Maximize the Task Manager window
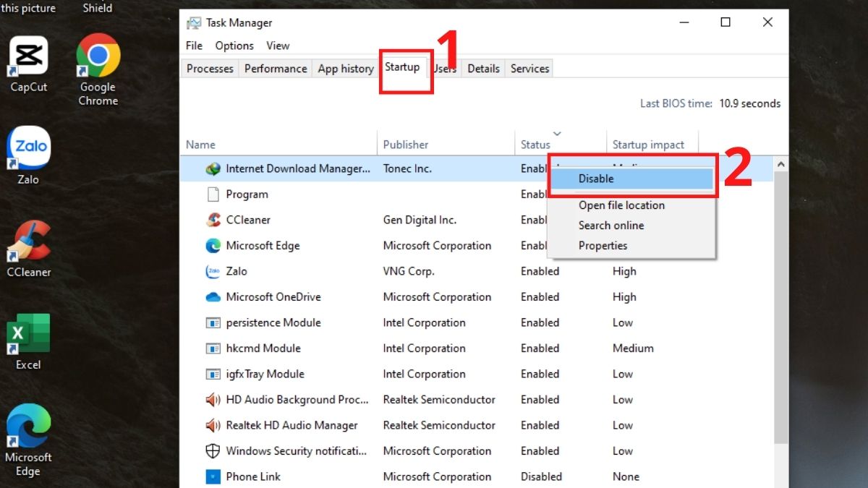This screenshot has height=488, width=868. click(x=726, y=22)
